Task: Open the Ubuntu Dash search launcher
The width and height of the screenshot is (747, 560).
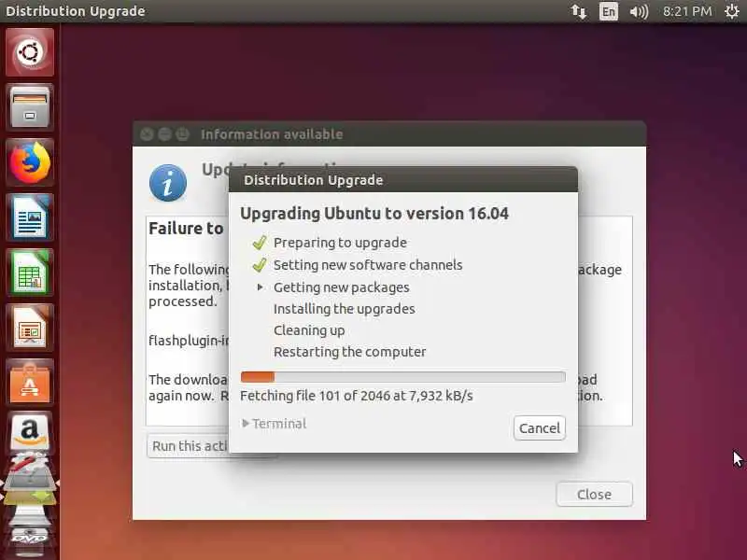Action: pyautogui.click(x=30, y=52)
